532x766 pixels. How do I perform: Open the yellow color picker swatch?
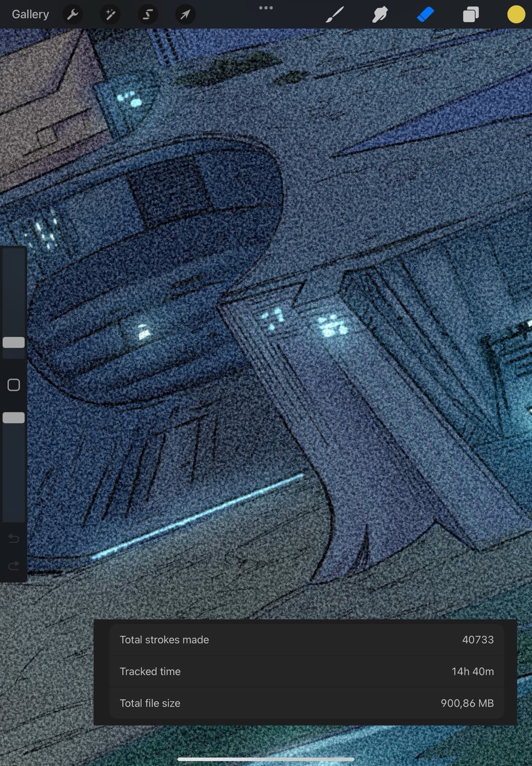pyautogui.click(x=516, y=15)
